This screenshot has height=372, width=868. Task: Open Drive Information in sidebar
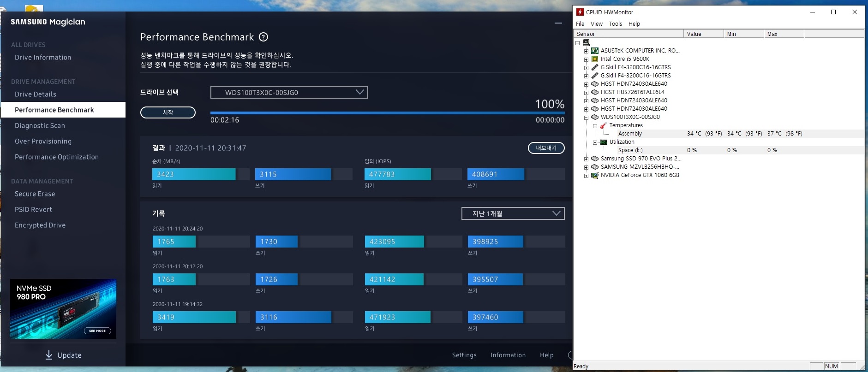tap(43, 57)
